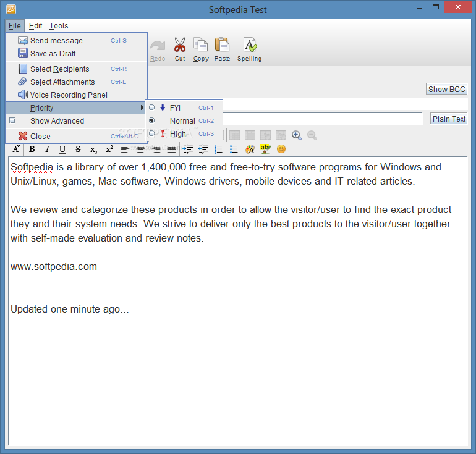The image size is (476, 454).
Task: Check the Show Advanced checkbox
Action: click(12, 120)
